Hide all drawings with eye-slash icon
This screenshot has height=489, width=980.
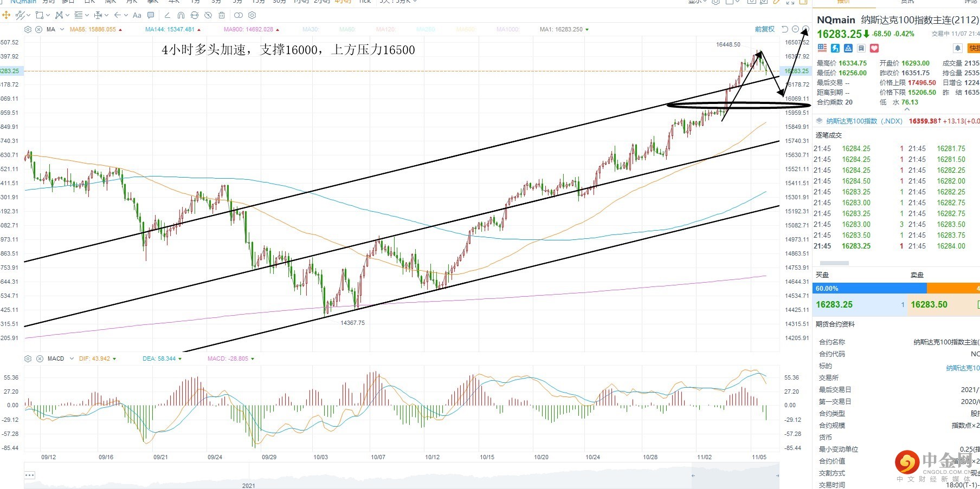(208, 15)
